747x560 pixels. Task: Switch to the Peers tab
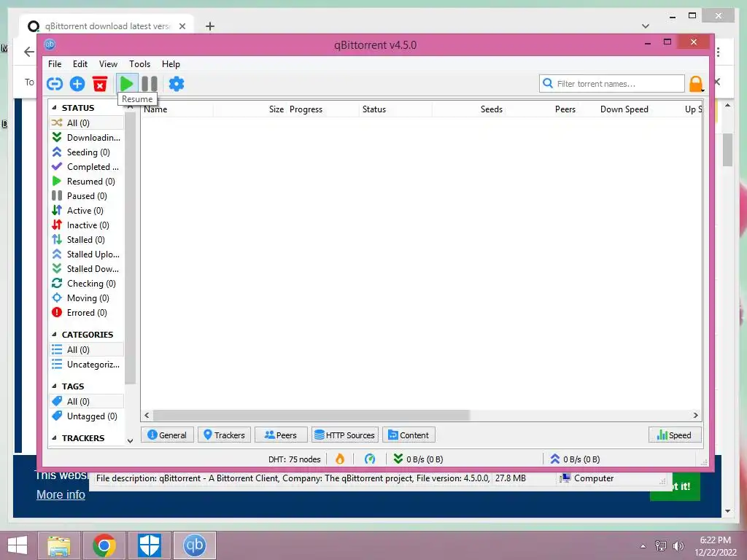(x=281, y=435)
